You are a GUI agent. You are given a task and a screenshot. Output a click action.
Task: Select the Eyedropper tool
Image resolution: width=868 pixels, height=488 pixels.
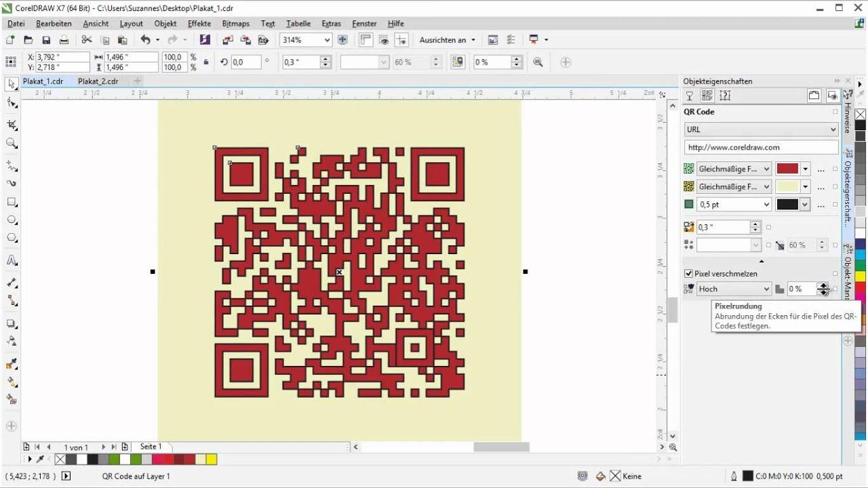pyautogui.click(x=12, y=364)
